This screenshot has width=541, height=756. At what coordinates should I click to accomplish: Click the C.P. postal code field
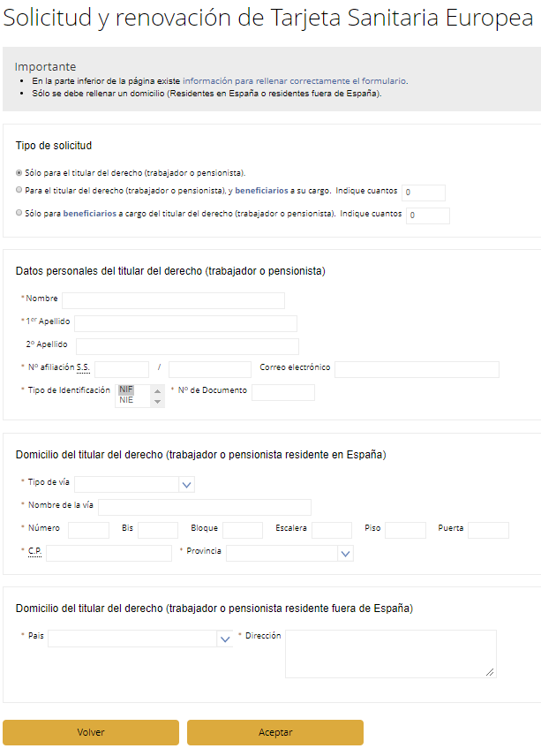(109, 553)
